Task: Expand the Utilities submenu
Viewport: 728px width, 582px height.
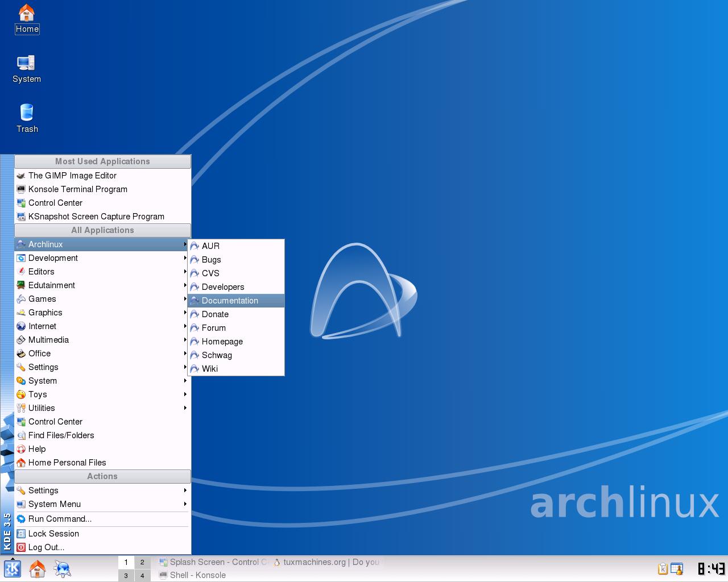Action: click(x=102, y=408)
